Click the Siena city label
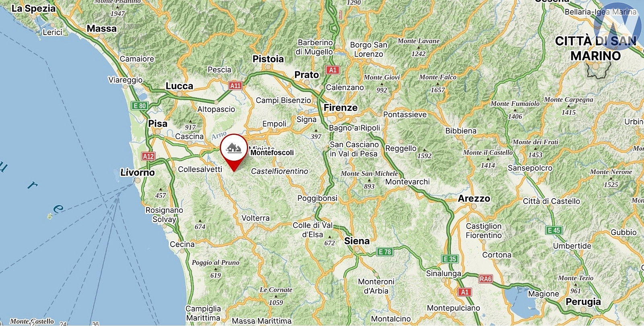The width and height of the screenshot is (644, 326). (357, 241)
